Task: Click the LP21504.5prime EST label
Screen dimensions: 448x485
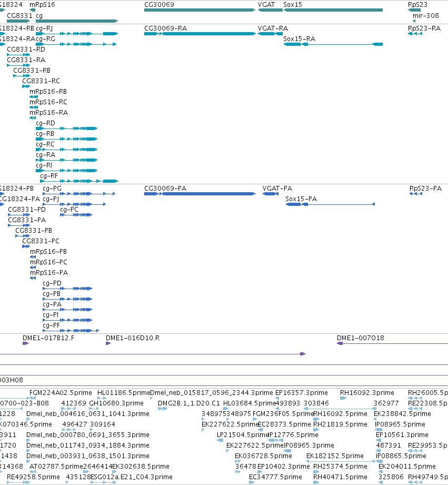Action: pyautogui.click(x=243, y=435)
